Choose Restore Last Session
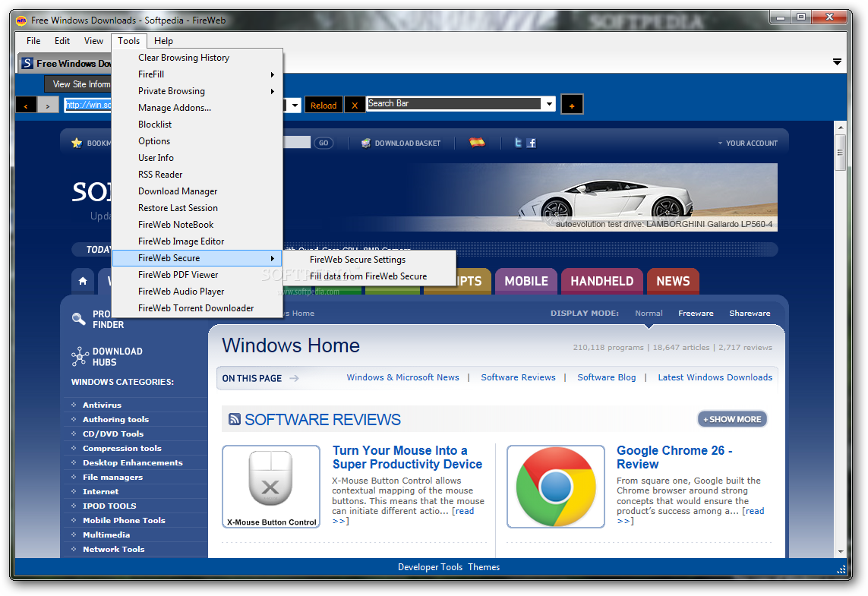The height and width of the screenshot is (596, 868). pos(197,208)
